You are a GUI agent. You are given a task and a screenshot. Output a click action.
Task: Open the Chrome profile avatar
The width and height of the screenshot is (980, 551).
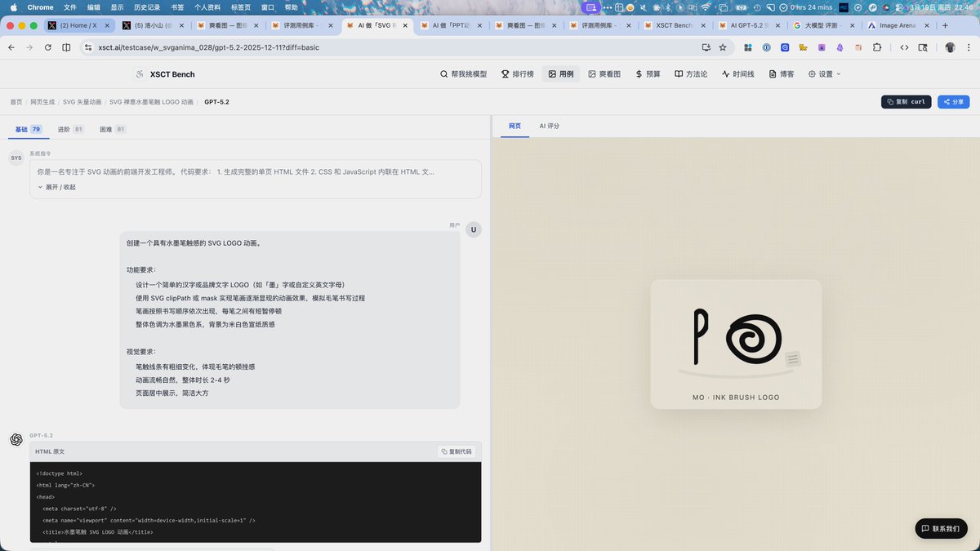[x=950, y=47]
